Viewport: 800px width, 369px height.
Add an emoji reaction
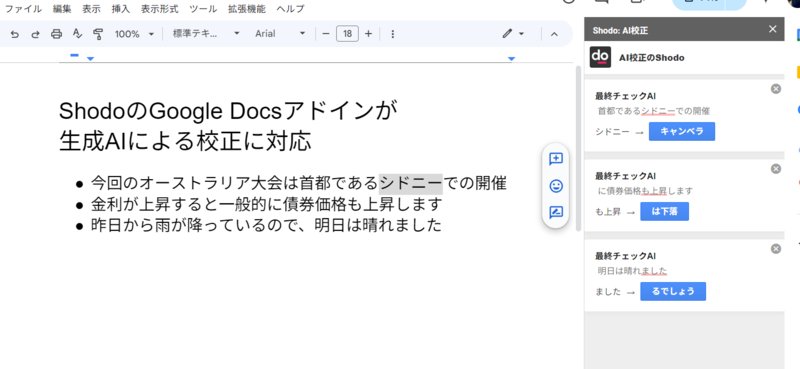coord(556,186)
